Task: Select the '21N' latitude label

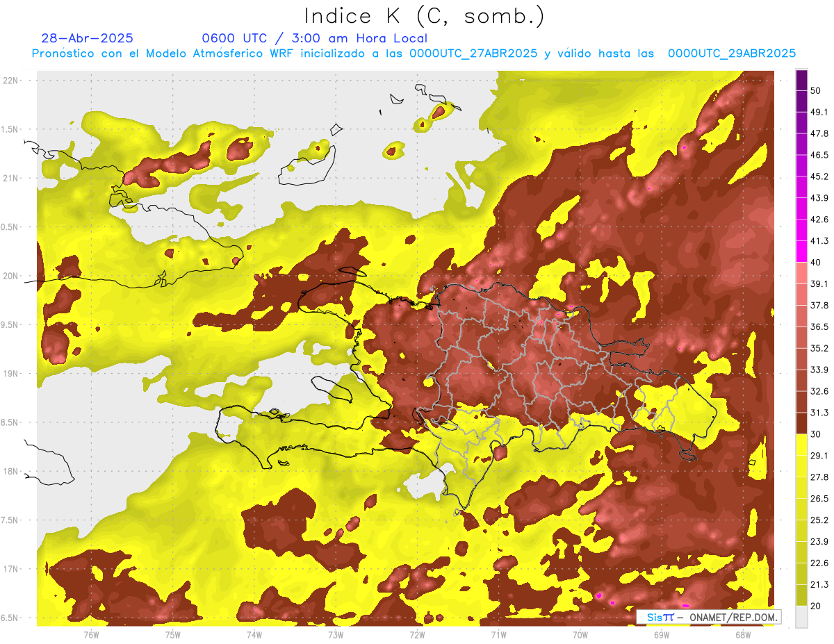Action: pyautogui.click(x=10, y=178)
